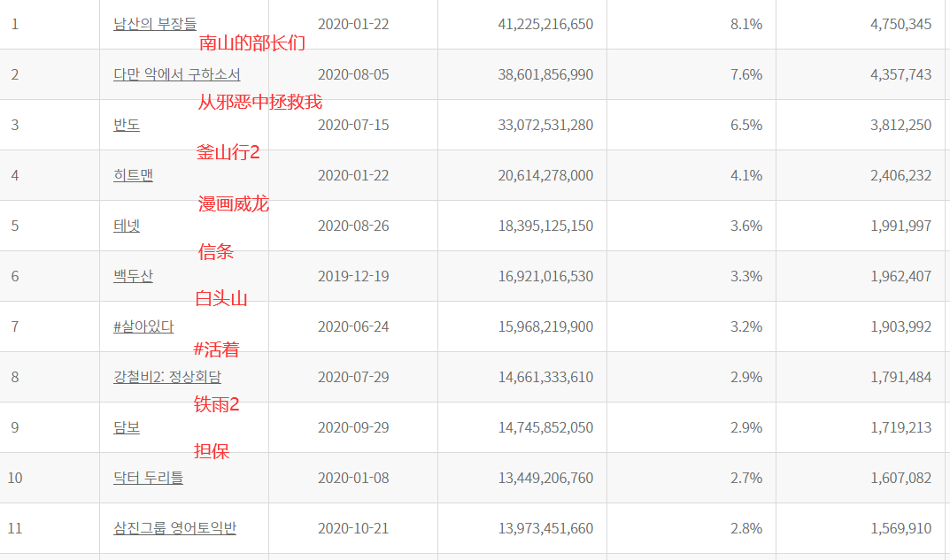The height and width of the screenshot is (560, 950).
Task: Select the release date 2020-07-29
Action: tap(353, 377)
